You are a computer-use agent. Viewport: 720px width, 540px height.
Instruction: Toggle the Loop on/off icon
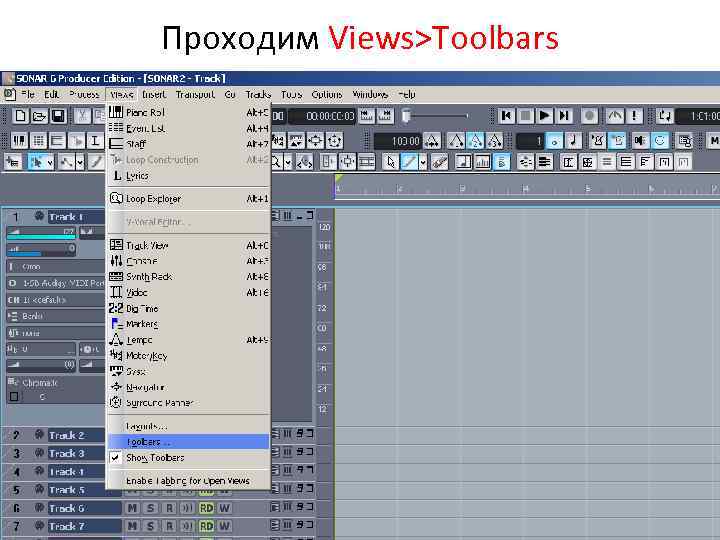pos(664,116)
